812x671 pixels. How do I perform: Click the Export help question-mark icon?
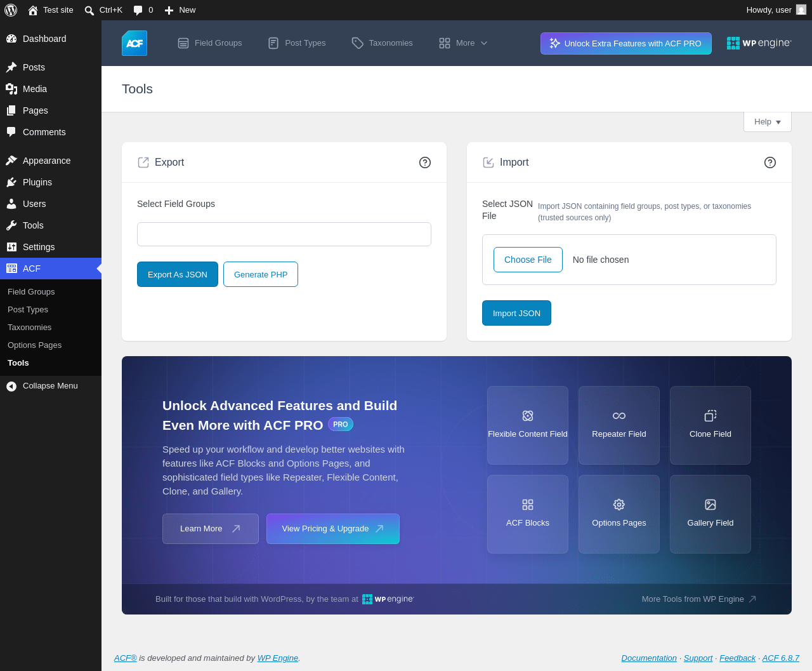pos(425,163)
